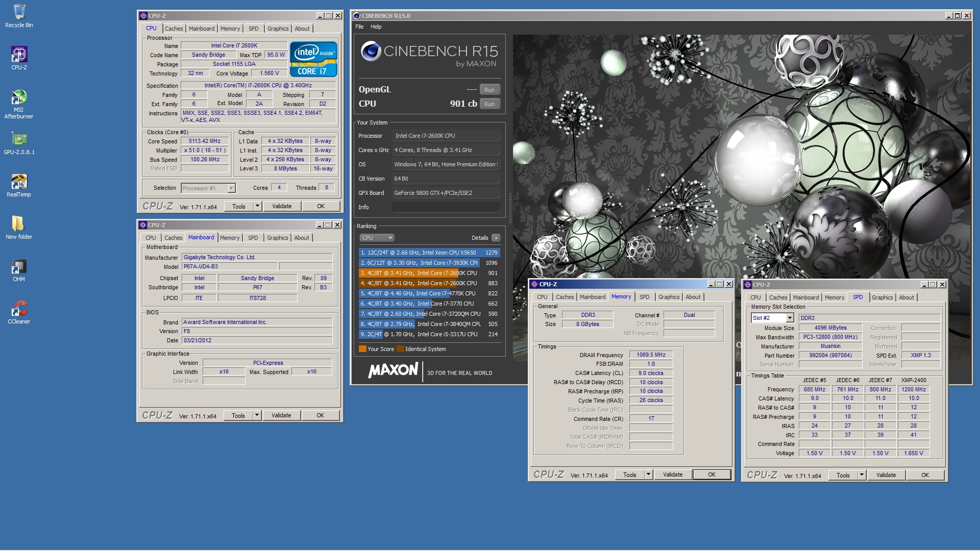Click the CPU-Z icon in top window title

(x=143, y=16)
